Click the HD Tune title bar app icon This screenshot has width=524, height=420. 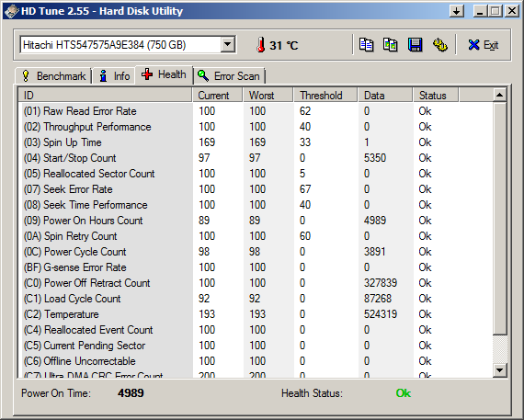pyautogui.click(x=12, y=11)
